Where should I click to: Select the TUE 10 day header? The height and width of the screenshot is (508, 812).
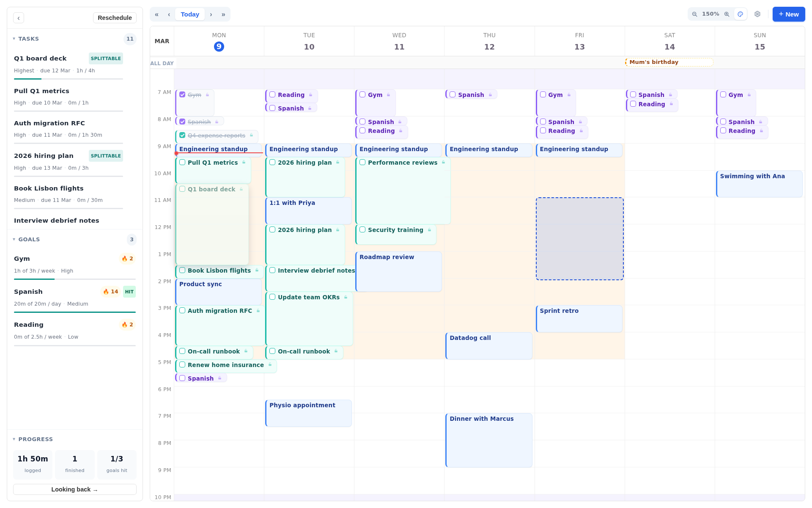(309, 41)
